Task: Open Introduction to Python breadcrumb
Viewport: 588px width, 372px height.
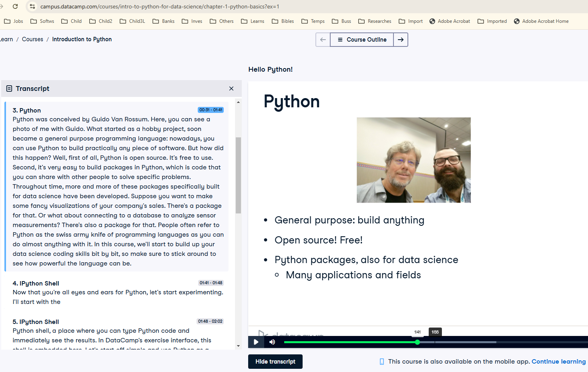Action: pyautogui.click(x=82, y=39)
